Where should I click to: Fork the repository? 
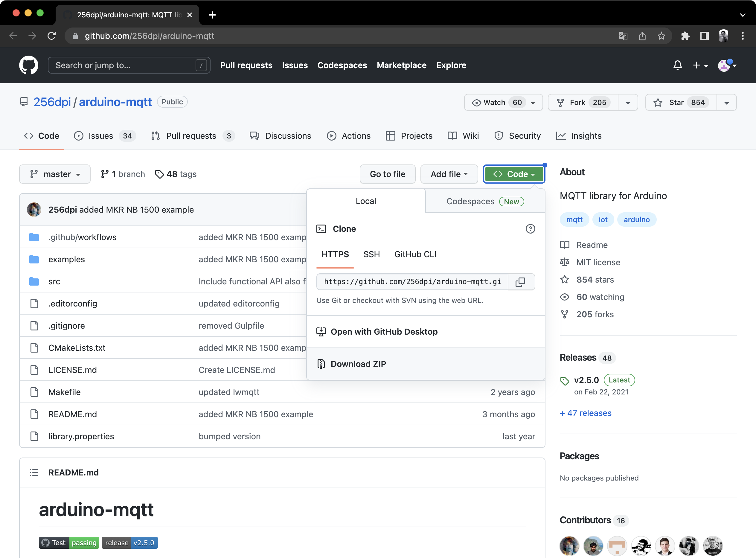(583, 102)
